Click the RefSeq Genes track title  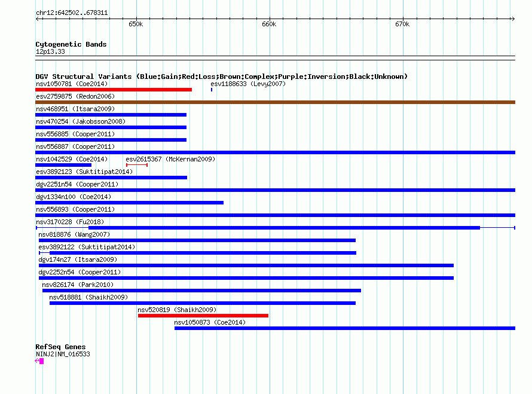pyautogui.click(x=61, y=347)
